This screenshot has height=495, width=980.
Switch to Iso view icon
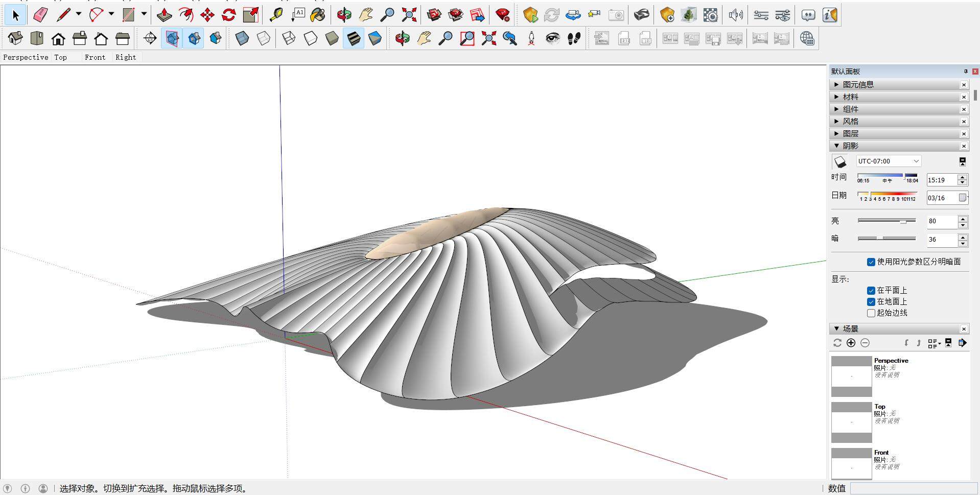[x=15, y=38]
